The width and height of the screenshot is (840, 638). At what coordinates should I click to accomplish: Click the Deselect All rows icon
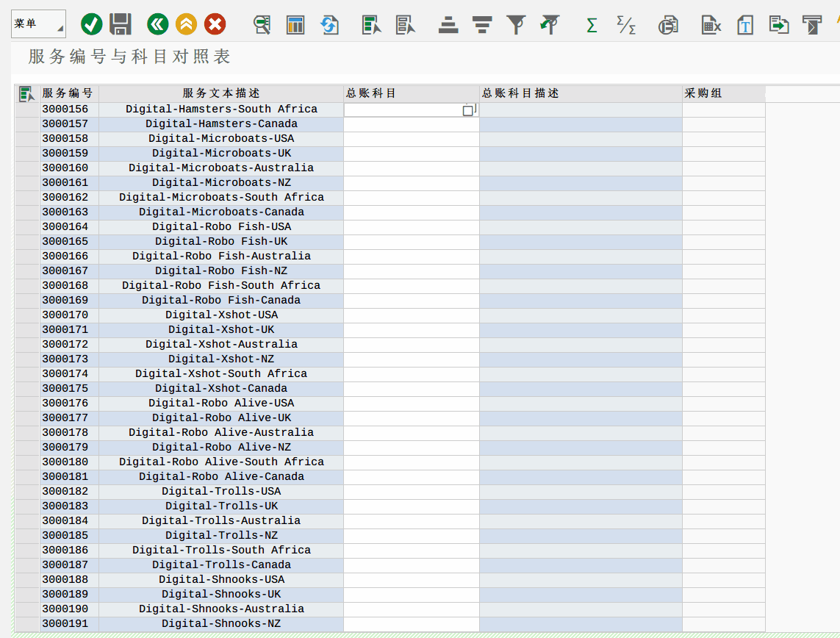[405, 25]
